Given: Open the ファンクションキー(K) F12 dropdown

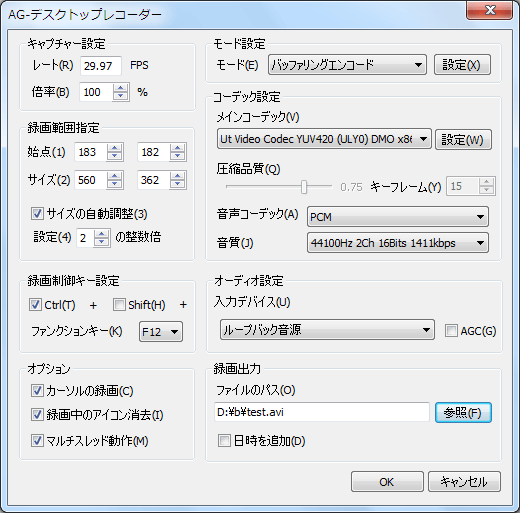Looking at the screenshot, I should 161,331.
